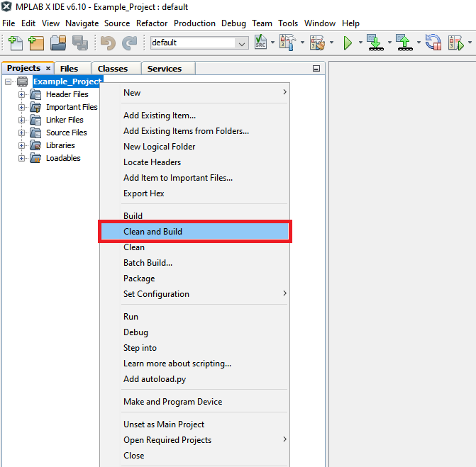Open the Debug menu in menu bar

pos(233,23)
